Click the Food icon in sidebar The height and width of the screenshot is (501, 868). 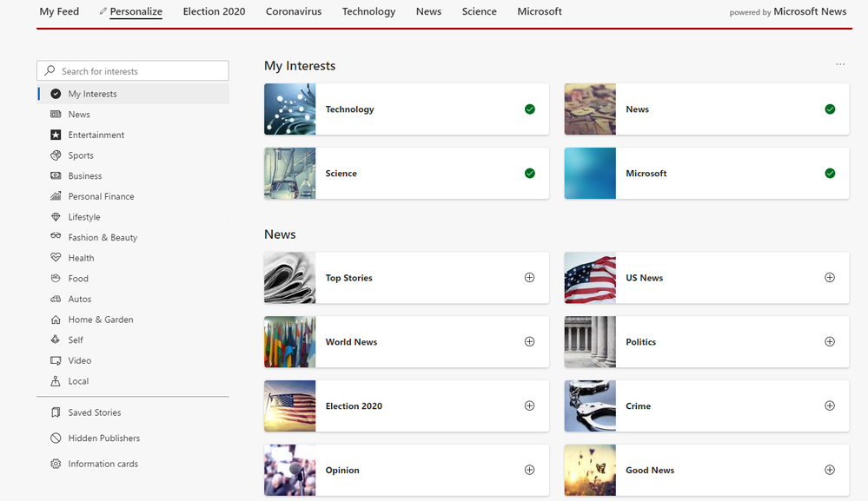point(56,278)
